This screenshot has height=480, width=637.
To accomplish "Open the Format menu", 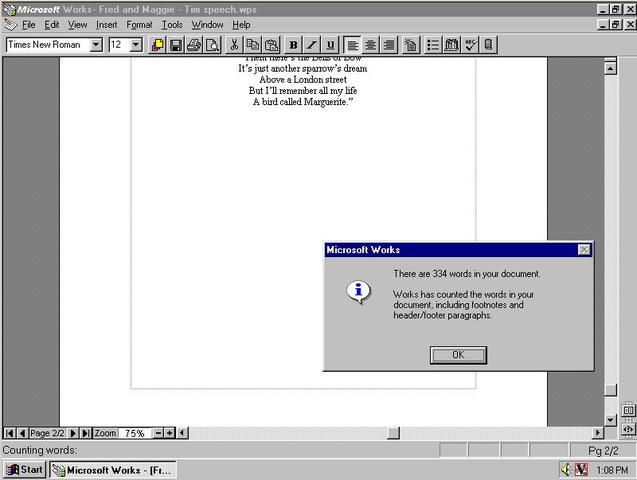I will coord(139,25).
